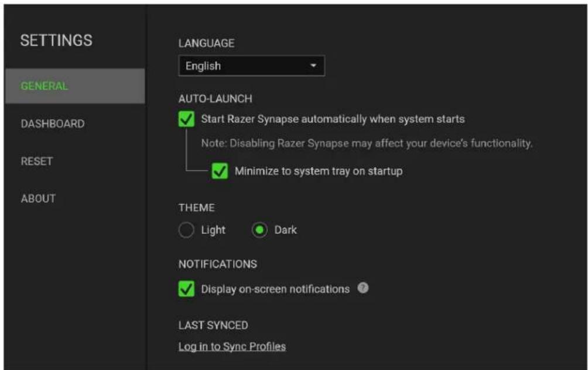Viewport: 588px width, 370px height.
Task: Switch to the Dashboard settings tab
Action: click(x=53, y=124)
